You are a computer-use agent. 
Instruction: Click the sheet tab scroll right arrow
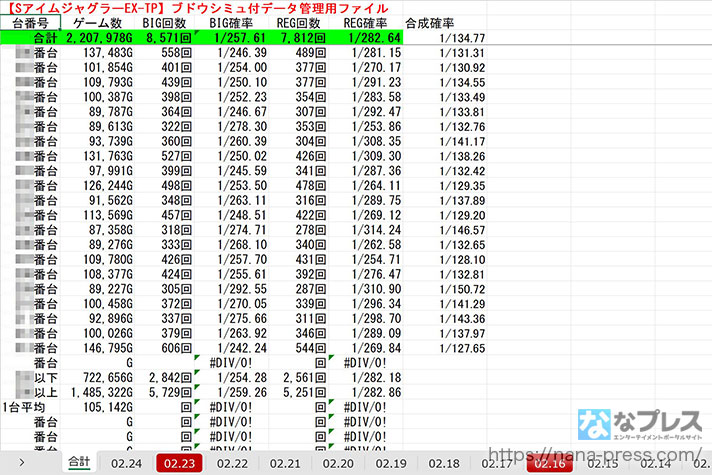tap(21, 463)
